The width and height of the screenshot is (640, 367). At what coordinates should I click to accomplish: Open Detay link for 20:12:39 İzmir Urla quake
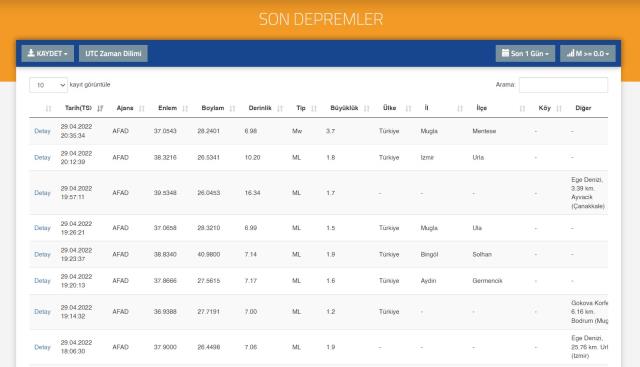(x=42, y=158)
